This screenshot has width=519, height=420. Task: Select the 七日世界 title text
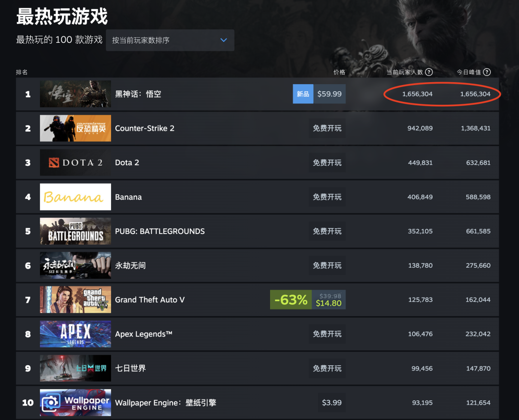tap(130, 369)
